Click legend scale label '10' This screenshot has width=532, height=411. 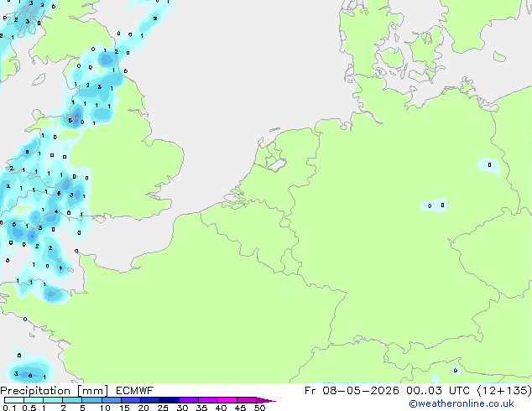[105, 408]
